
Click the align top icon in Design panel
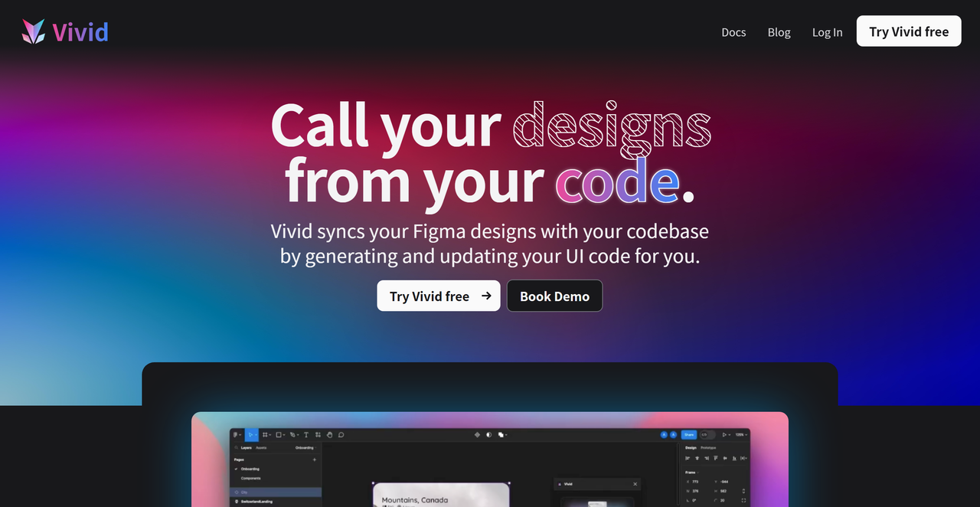pos(715,458)
